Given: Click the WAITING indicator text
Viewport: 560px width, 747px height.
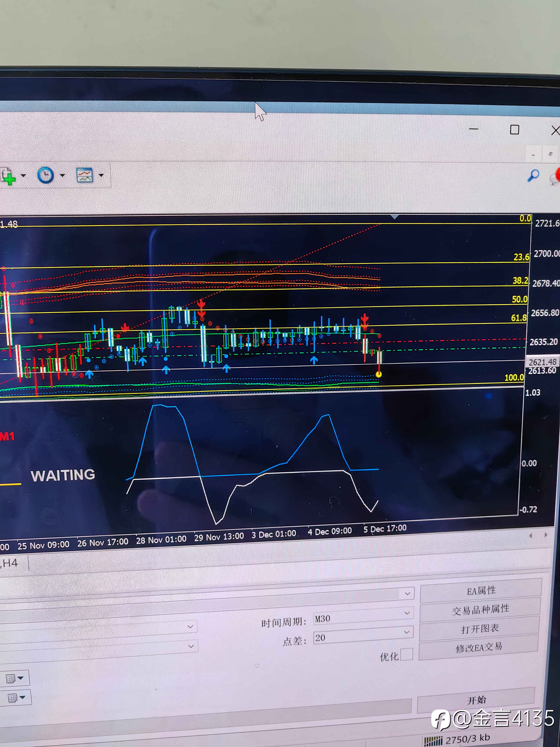Looking at the screenshot, I should [x=63, y=475].
